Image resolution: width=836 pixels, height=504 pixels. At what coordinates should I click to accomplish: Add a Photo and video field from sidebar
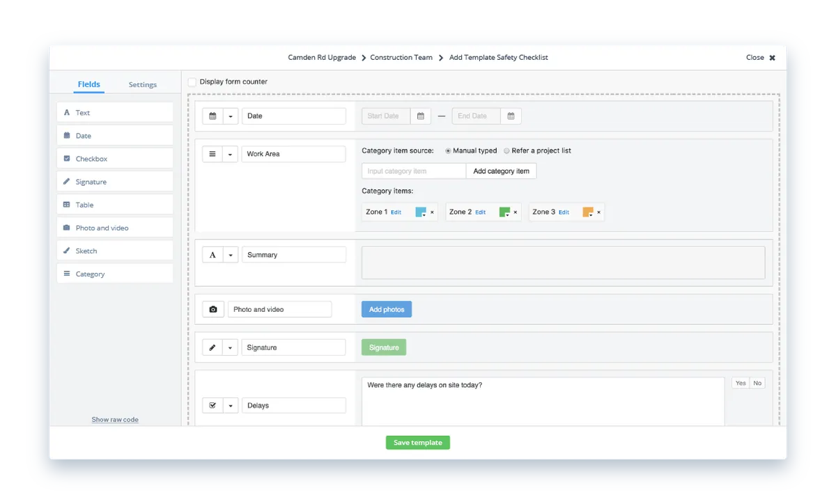(x=115, y=228)
